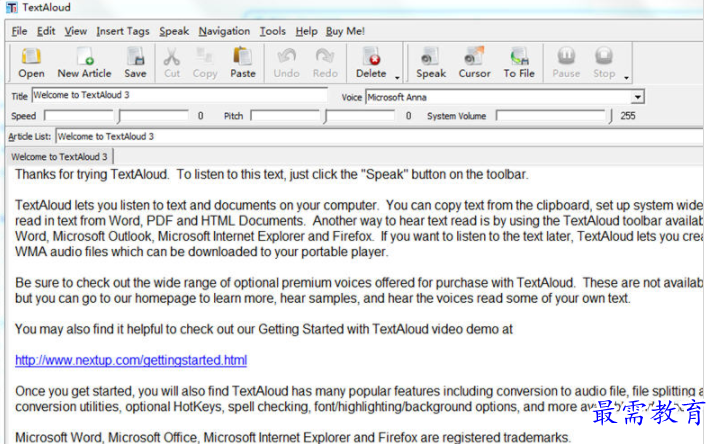Open the Navigation menu
This screenshot has height=444, width=714.
(x=224, y=31)
